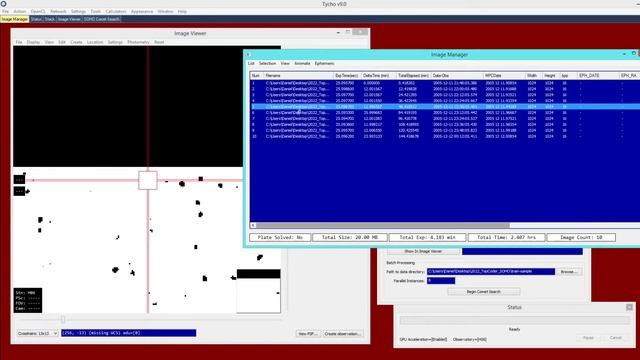Open the File menu in main menu bar
The width and height of the screenshot is (640, 360).
tap(5, 11)
